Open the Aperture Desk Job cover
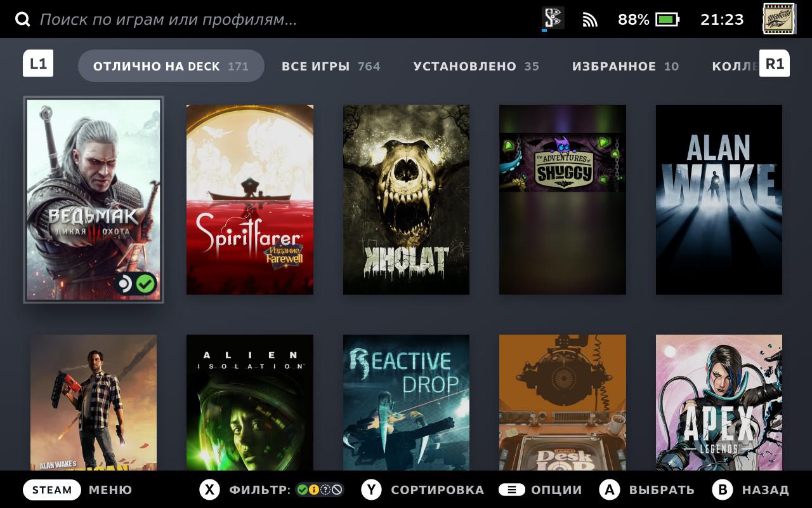The height and width of the screenshot is (508, 812). (x=563, y=403)
